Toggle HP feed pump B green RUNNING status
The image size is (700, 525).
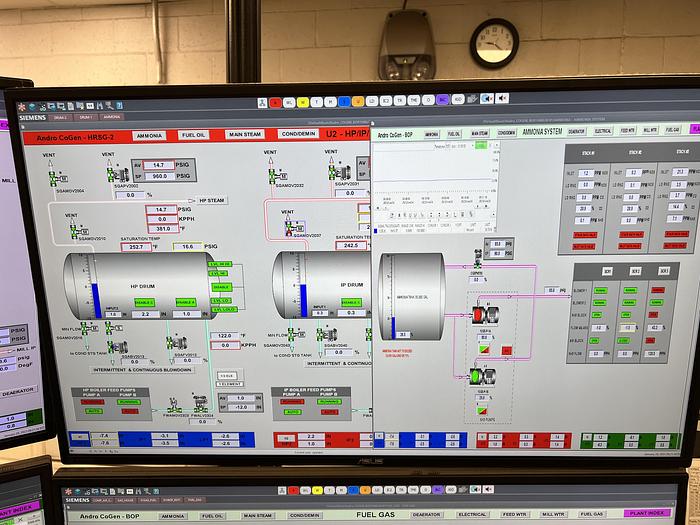[128, 402]
